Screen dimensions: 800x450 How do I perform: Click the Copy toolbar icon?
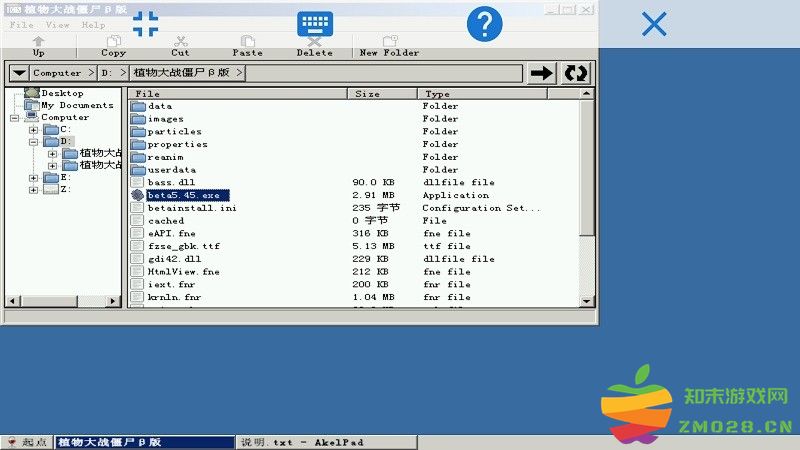tap(113, 42)
